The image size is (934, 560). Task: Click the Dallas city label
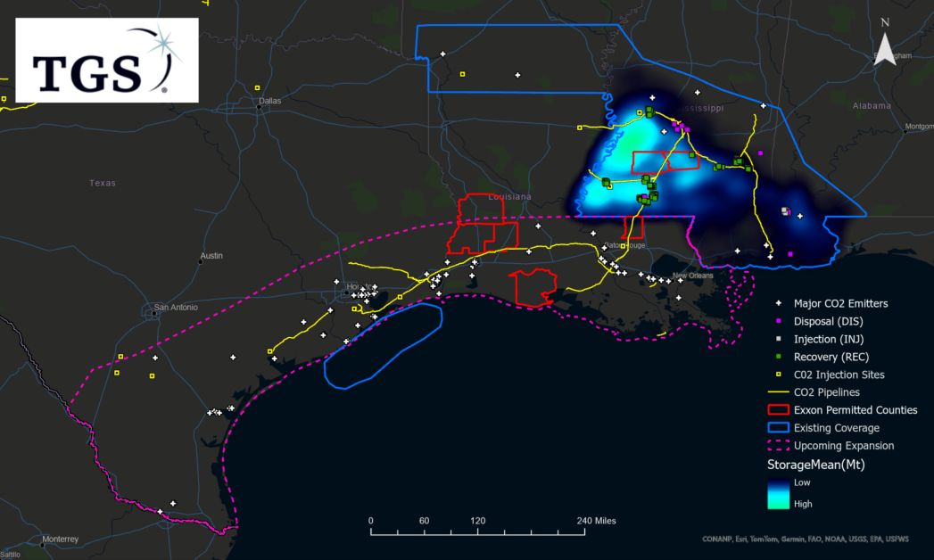[x=270, y=101]
